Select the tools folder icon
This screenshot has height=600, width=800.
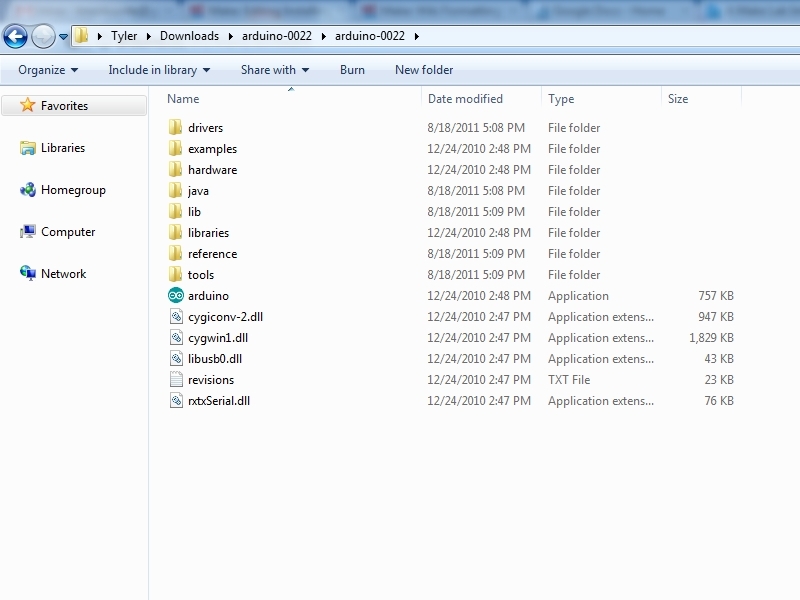click(175, 274)
